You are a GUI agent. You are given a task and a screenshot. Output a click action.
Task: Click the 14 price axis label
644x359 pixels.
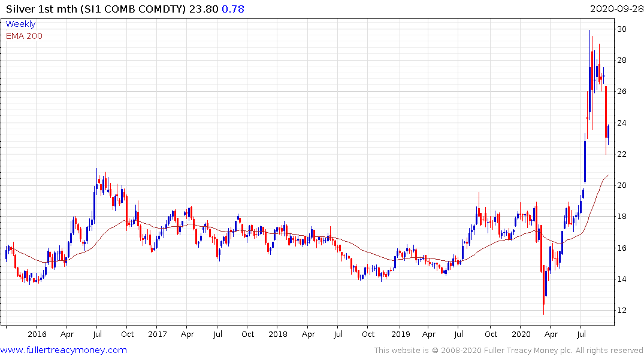point(621,279)
